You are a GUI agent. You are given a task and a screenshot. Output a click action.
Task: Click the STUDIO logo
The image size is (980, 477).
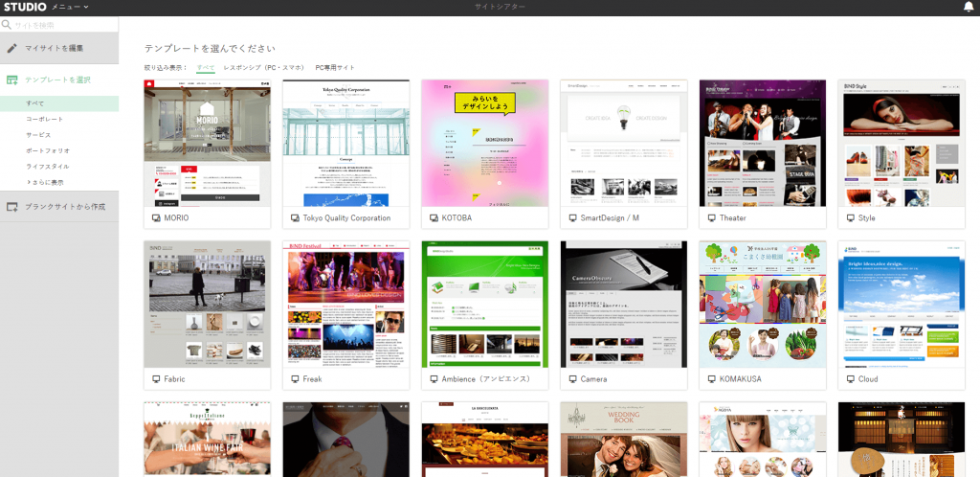pos(25,7)
